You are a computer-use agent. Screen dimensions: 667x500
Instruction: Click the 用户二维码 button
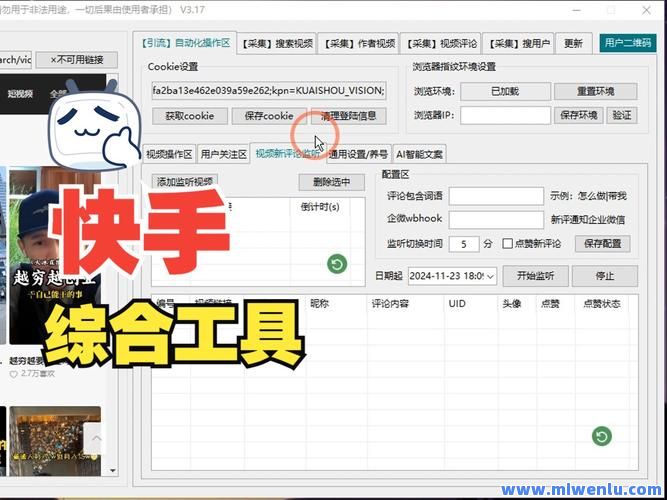(627, 43)
